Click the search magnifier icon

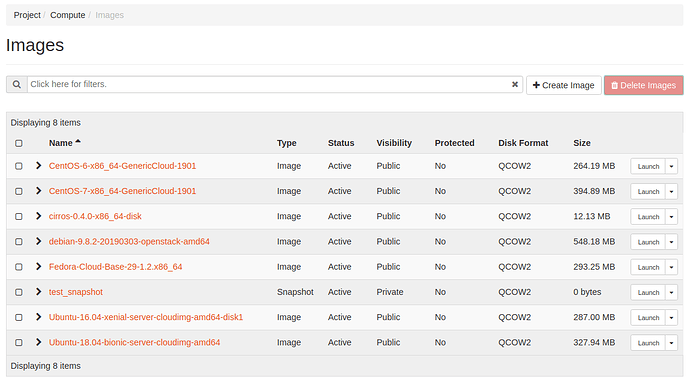click(x=17, y=84)
